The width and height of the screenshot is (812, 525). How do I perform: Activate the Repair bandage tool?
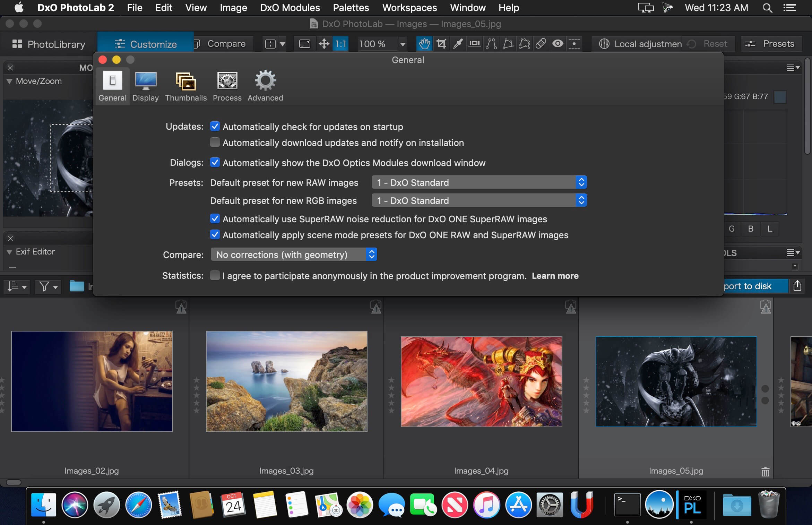(x=541, y=44)
